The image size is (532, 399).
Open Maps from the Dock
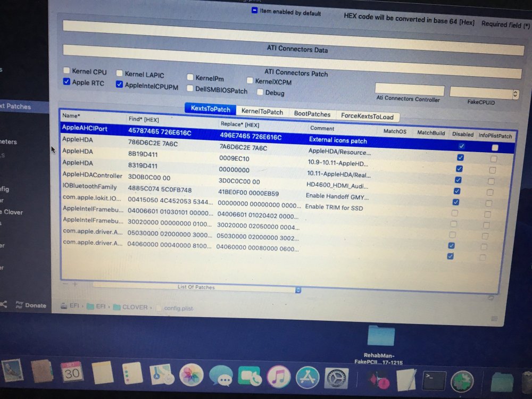click(x=162, y=374)
